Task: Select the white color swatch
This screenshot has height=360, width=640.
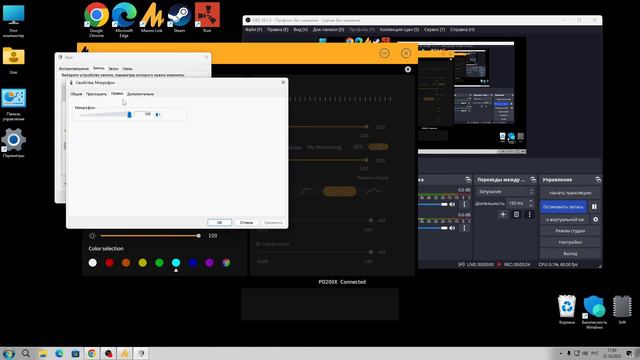Action: pos(93,262)
